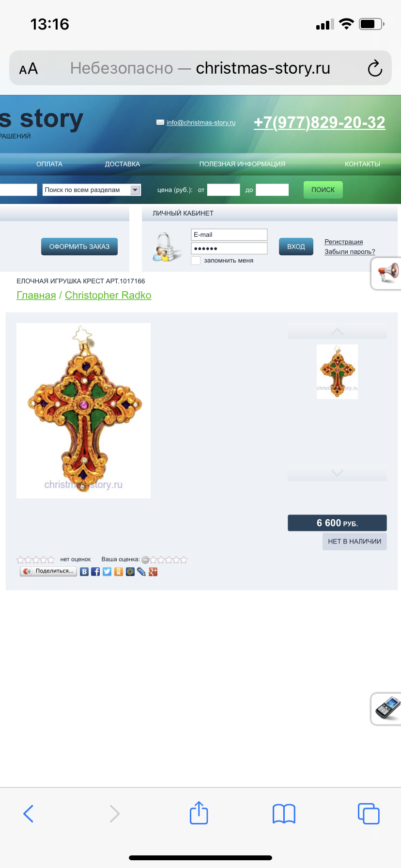Click the green ПОИСК button
Viewport: 401px width, 868px height.
323,190
